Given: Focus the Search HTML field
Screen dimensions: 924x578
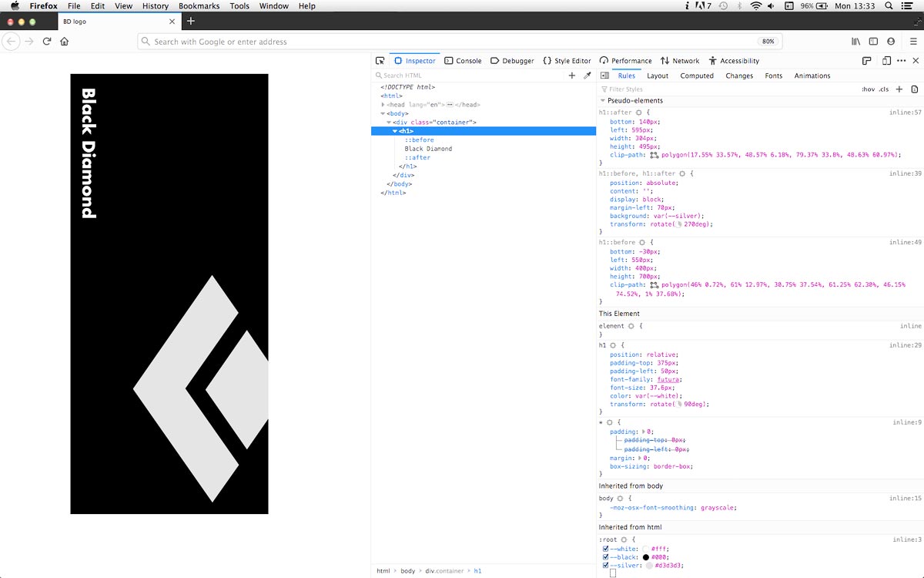Looking at the screenshot, I should pyautogui.click(x=469, y=76).
